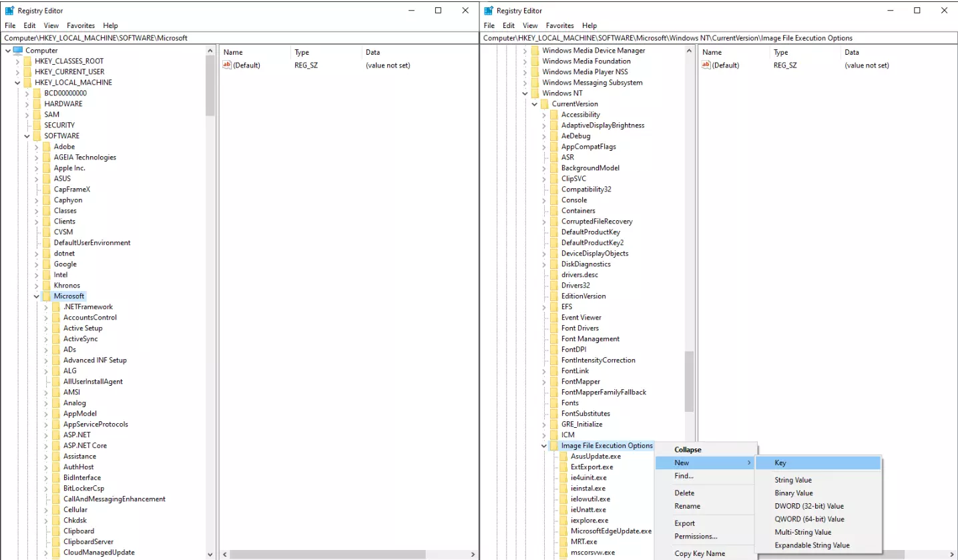Click the Clipboard key folder icon
The image size is (958, 560).
point(55,531)
